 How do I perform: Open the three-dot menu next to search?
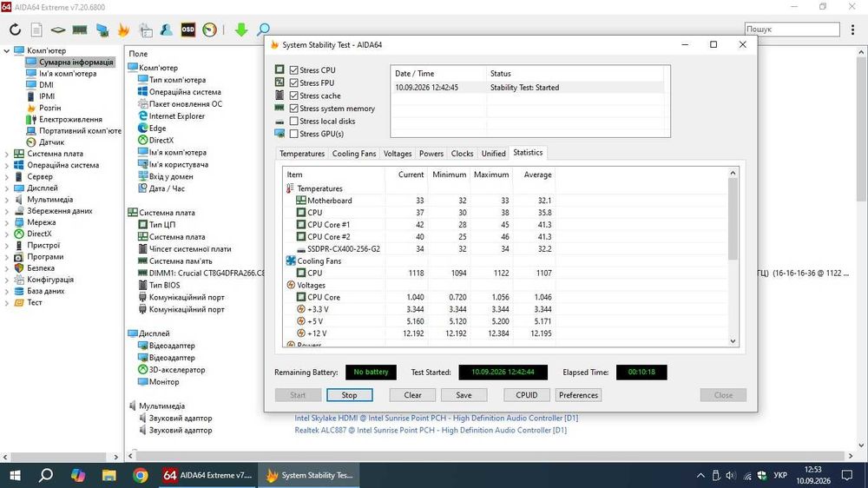(x=852, y=30)
